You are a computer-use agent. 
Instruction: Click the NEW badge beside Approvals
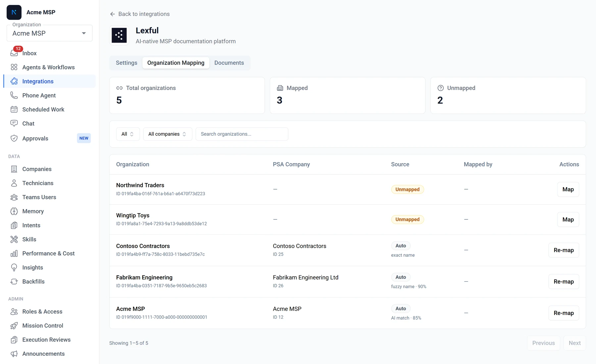(84, 138)
